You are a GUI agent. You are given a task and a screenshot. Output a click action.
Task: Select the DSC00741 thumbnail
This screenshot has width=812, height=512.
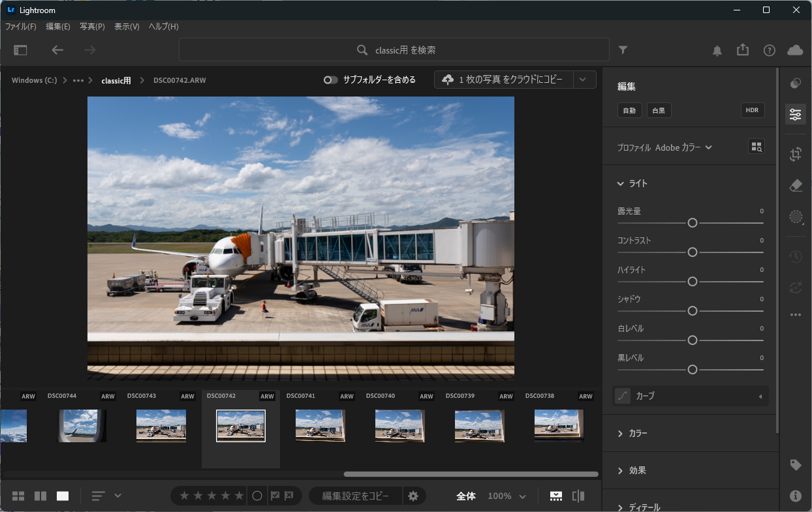coord(320,426)
